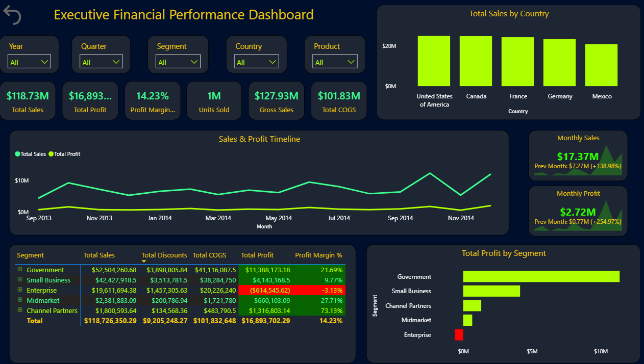Open the Product slicer dropdown

pos(335,62)
